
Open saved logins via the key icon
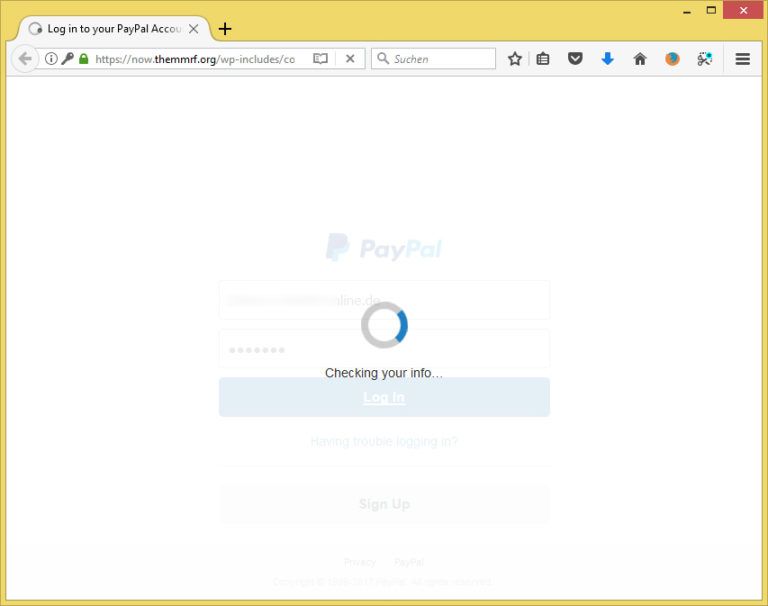pos(68,59)
